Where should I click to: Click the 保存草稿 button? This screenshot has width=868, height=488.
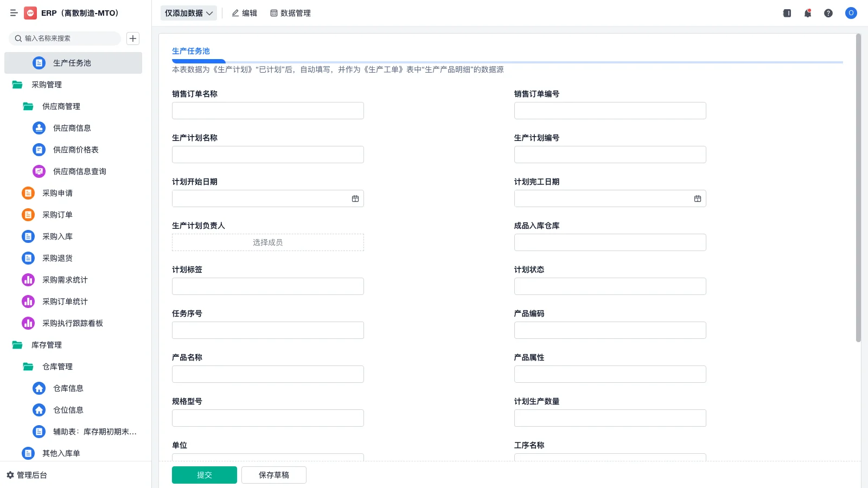(273, 475)
